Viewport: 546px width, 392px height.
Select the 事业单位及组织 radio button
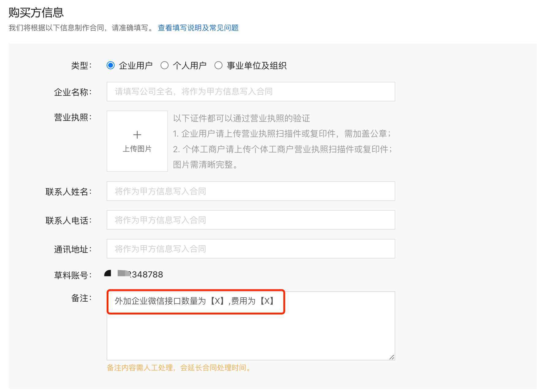[218, 65]
